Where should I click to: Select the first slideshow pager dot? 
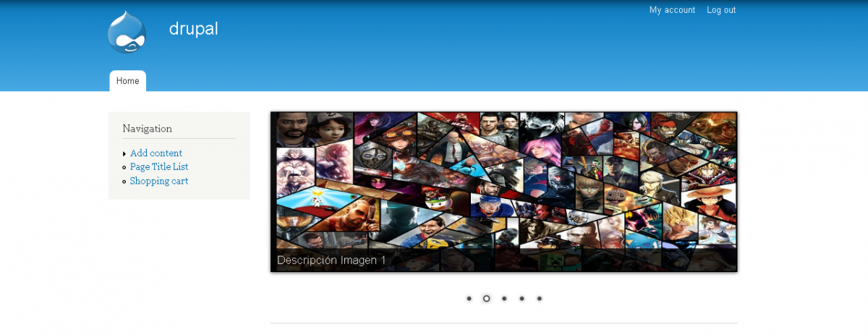[x=469, y=298]
